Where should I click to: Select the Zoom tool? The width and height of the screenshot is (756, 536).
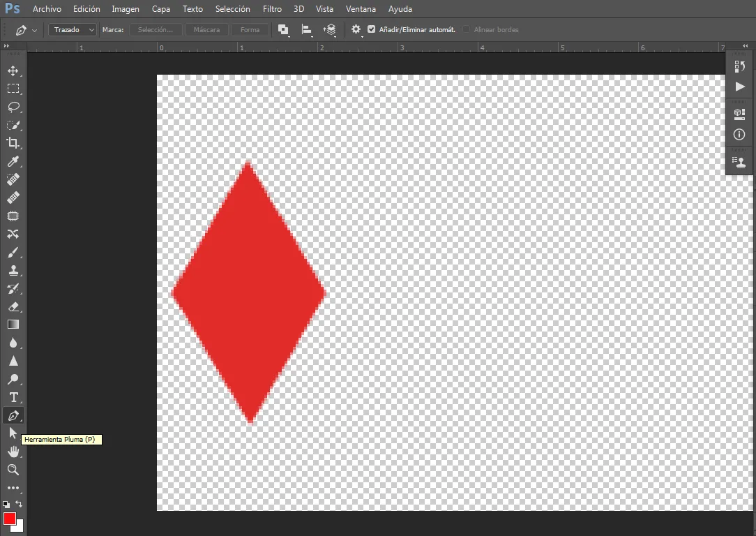pos(13,470)
